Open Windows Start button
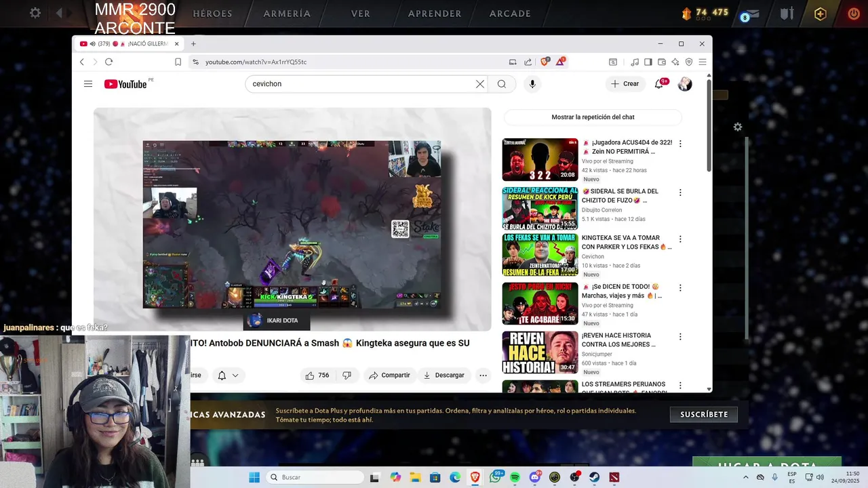 (x=254, y=477)
